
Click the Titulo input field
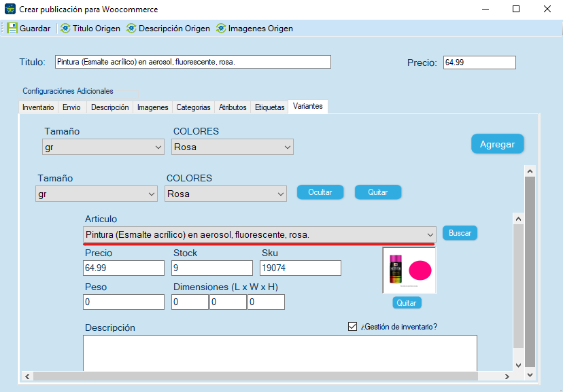pyautogui.click(x=193, y=62)
